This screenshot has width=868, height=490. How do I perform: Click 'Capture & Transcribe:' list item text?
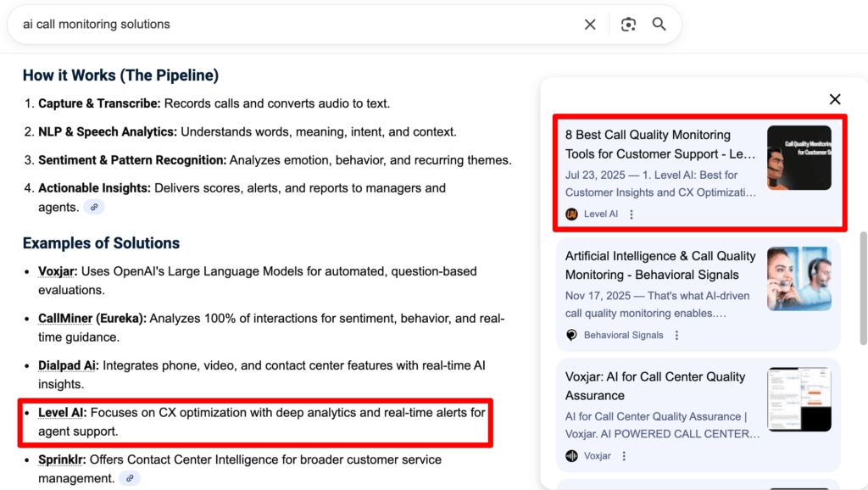[x=214, y=103]
